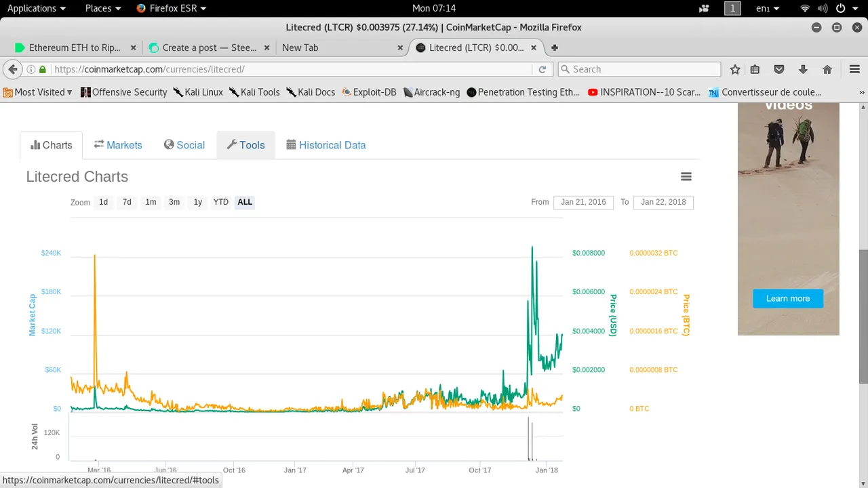Go to Firefox home page icon
The height and width of the screenshot is (488, 868).
coord(827,69)
